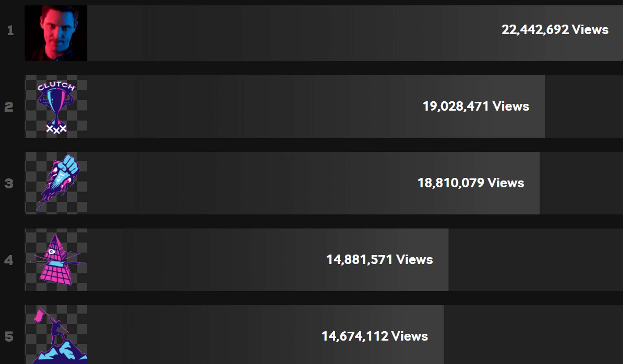Click the 14,881,571 Views label
The height and width of the screenshot is (364, 623).
[x=379, y=260]
